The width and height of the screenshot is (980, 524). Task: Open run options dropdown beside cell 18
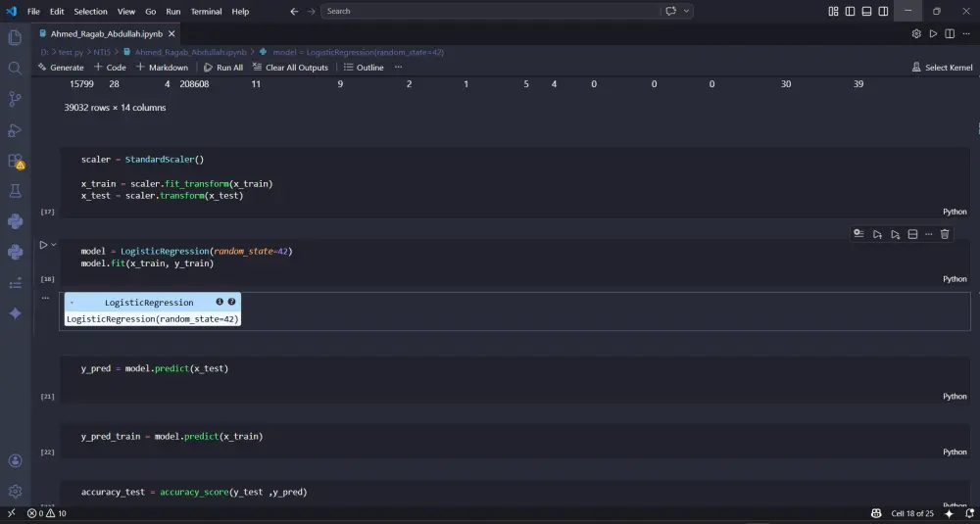pos(54,245)
